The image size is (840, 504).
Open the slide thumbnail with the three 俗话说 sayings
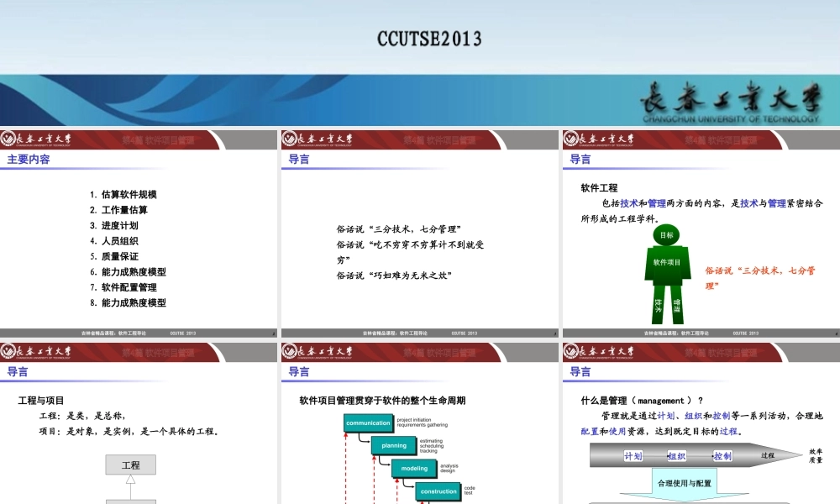(419, 233)
